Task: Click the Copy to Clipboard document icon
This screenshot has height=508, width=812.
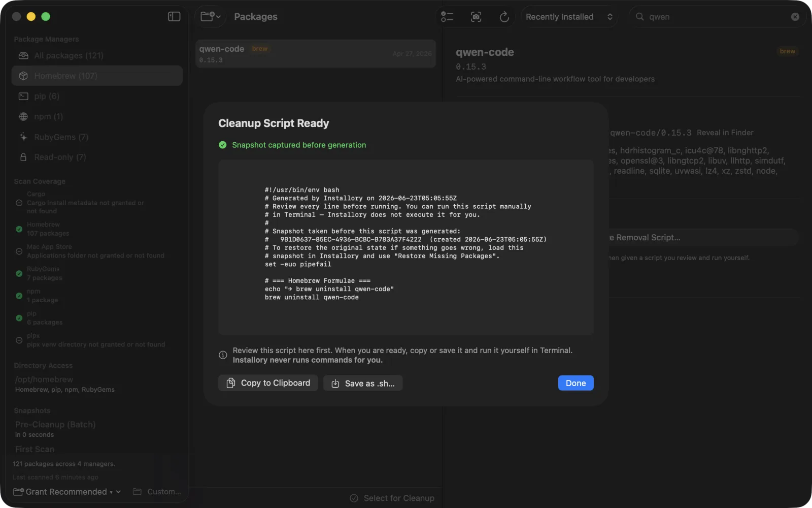Action: coord(231,383)
